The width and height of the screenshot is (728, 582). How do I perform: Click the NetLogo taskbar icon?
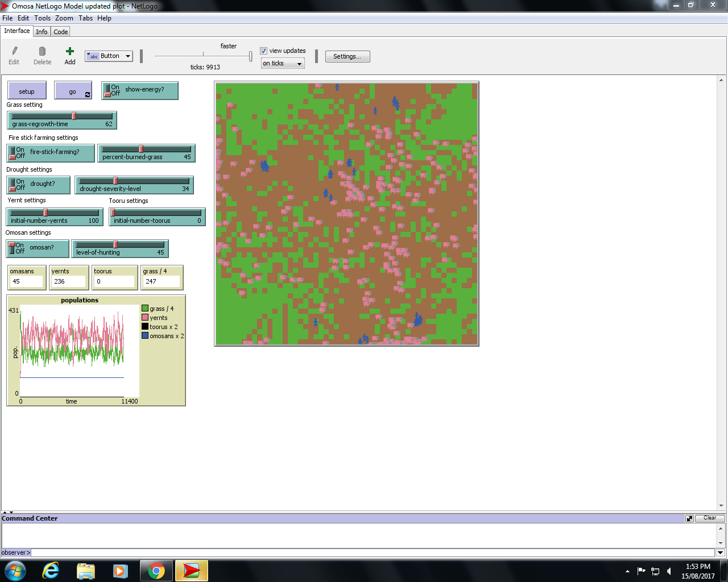click(192, 571)
